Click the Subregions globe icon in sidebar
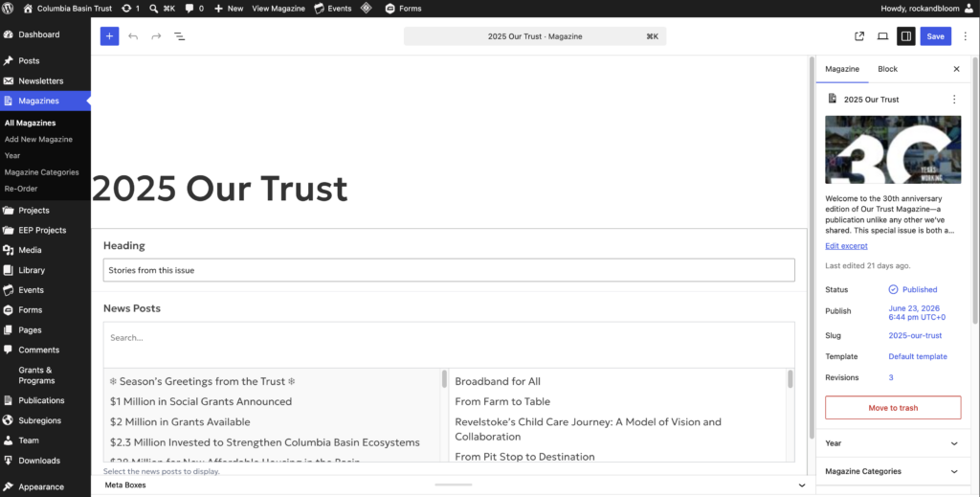The height and width of the screenshot is (497, 980). pyautogui.click(x=8, y=420)
